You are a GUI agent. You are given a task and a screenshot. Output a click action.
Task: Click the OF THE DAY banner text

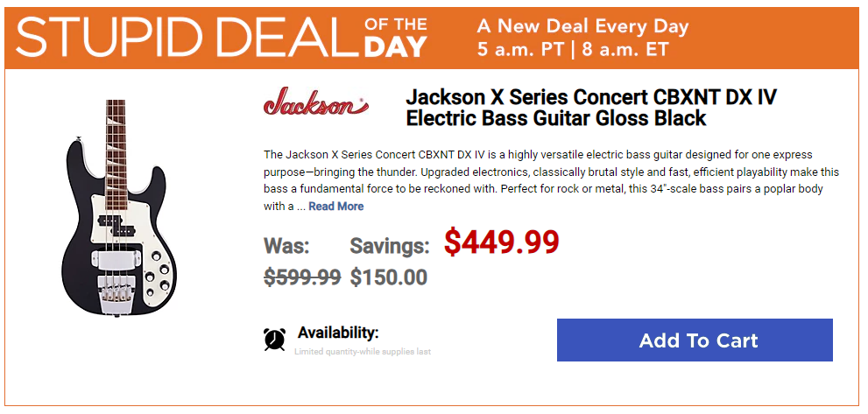pyautogui.click(x=395, y=37)
